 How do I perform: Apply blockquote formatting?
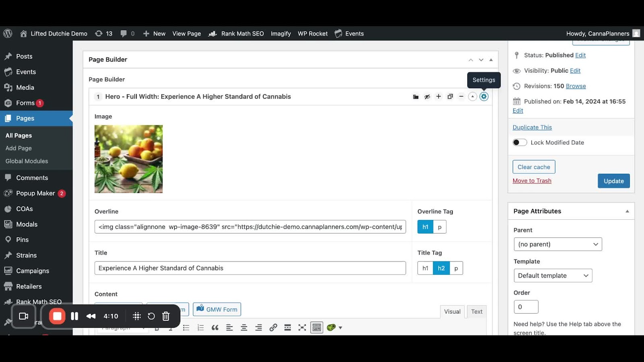215,328
